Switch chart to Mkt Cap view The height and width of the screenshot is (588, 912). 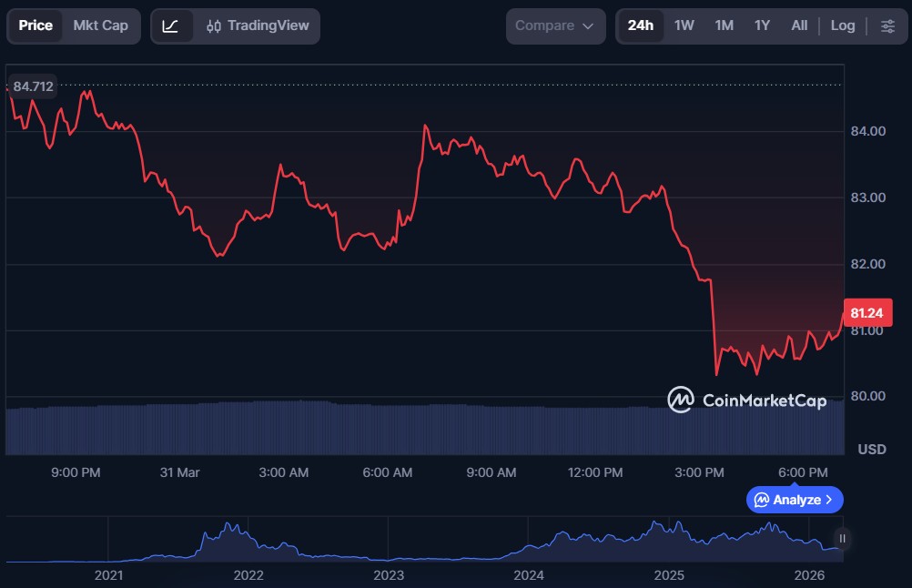(100, 26)
